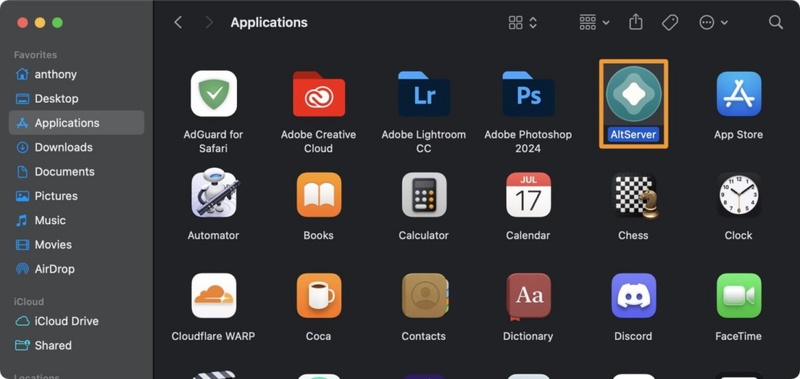Select the Automator app icon
The height and width of the screenshot is (379, 800).
click(214, 194)
